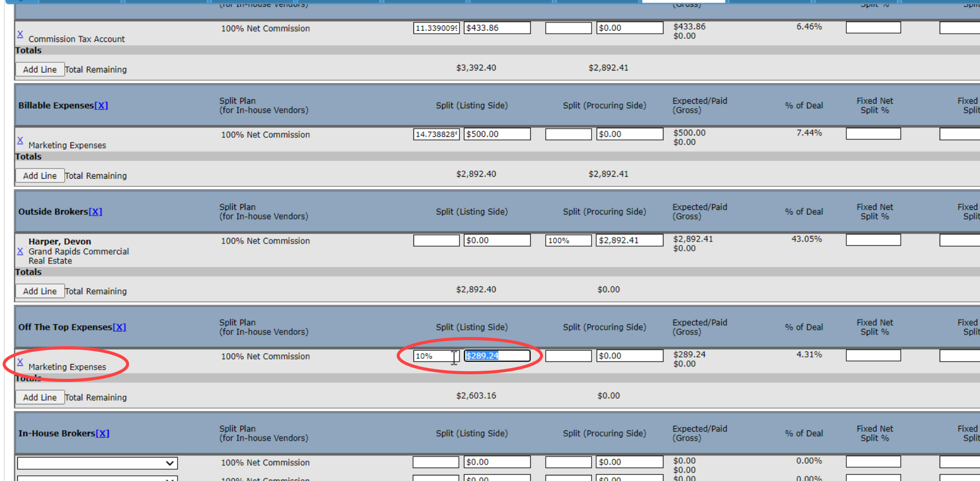
Task: Click the 100% procuring split field for Harper
Action: tap(568, 240)
